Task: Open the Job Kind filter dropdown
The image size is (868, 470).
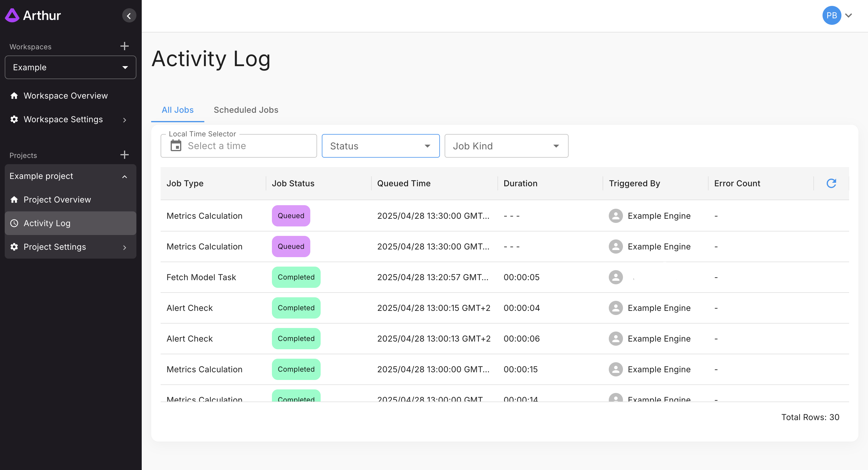Action: 506,146
